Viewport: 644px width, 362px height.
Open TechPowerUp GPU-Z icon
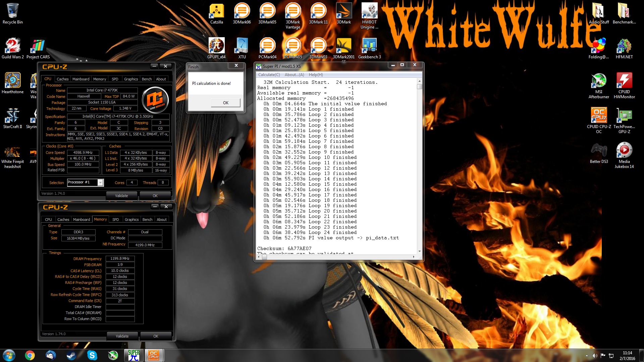click(x=624, y=120)
